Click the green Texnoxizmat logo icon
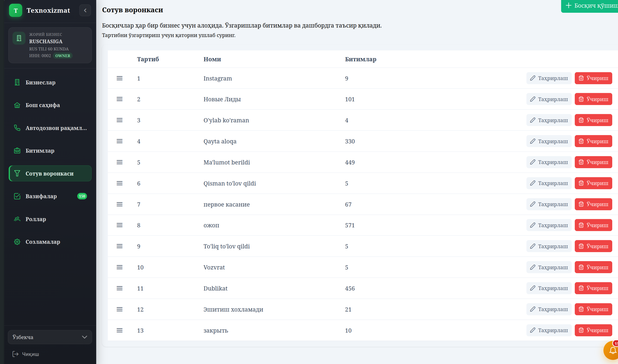618x364 pixels. click(x=16, y=10)
